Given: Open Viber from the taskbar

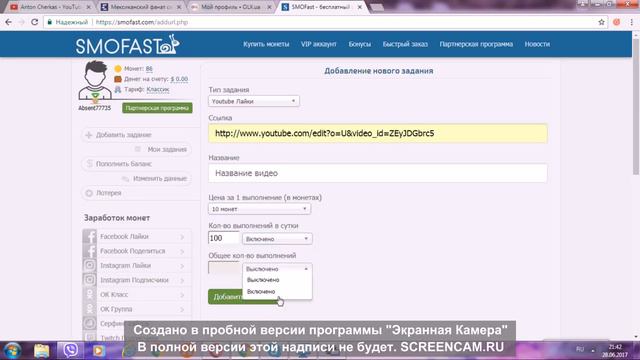Looking at the screenshot, I should coord(70,350).
